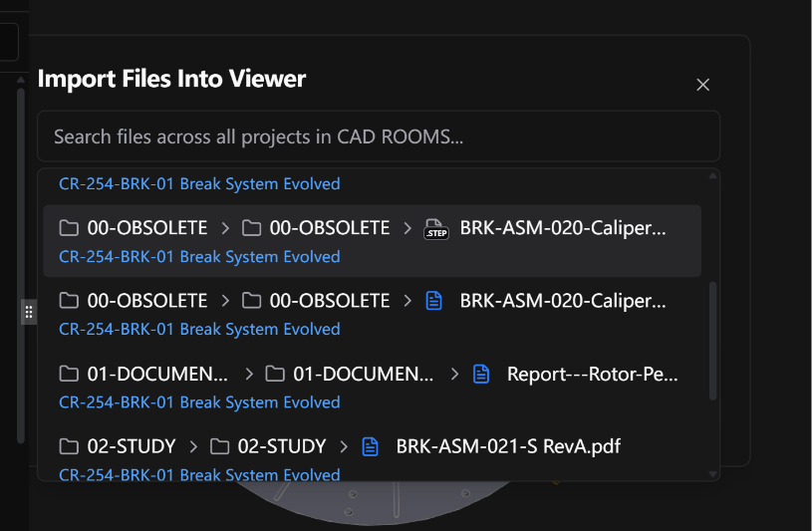Click chevron after first 00-OBSOLETE in STEP row
This screenshot has height=531, width=812.
[x=225, y=228]
